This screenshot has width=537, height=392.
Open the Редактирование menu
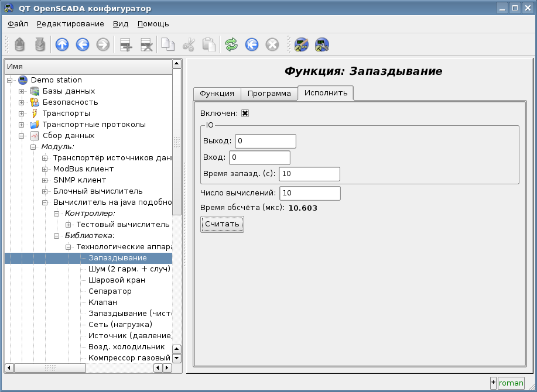[x=70, y=24]
